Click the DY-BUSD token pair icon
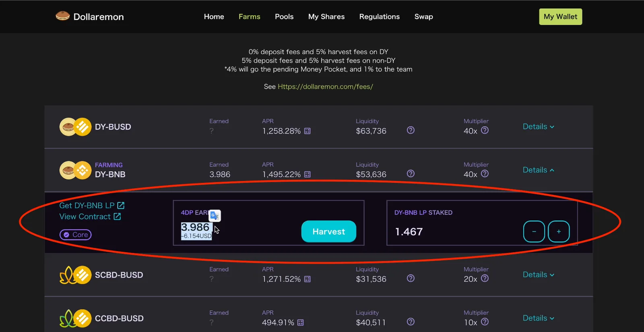This screenshot has height=332, width=644. click(75, 127)
